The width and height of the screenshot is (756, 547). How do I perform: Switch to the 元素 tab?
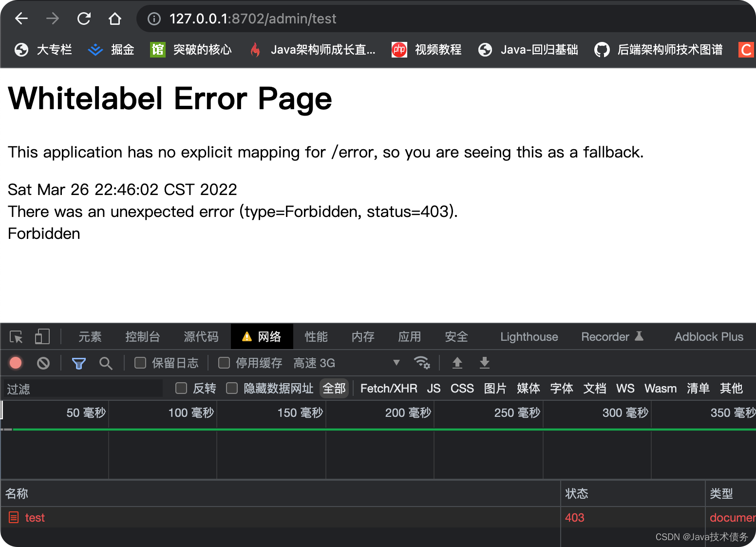tap(90, 337)
